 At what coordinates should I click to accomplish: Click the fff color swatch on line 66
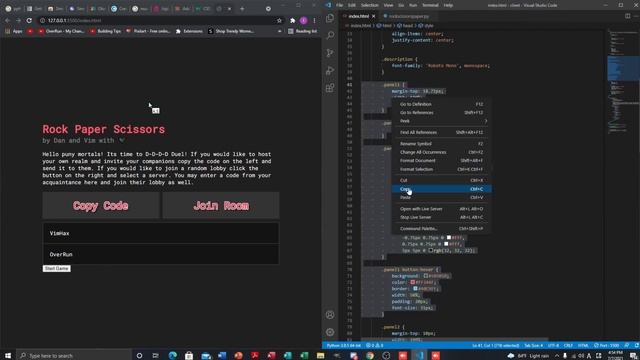[x=446, y=244]
